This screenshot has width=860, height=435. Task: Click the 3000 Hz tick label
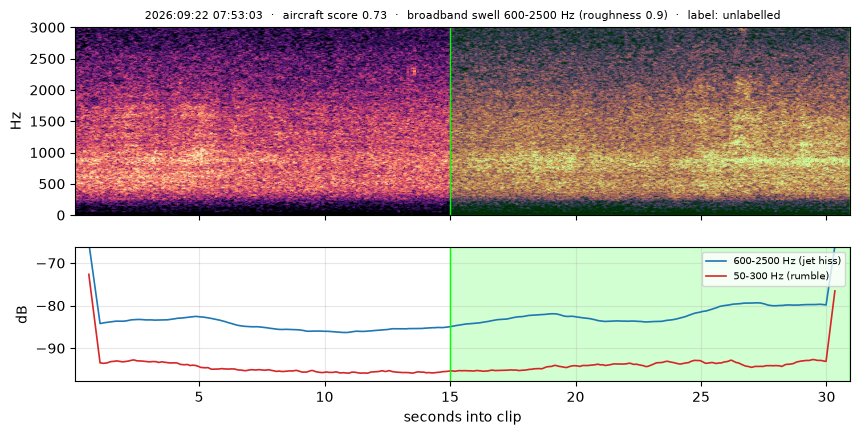coord(49,28)
